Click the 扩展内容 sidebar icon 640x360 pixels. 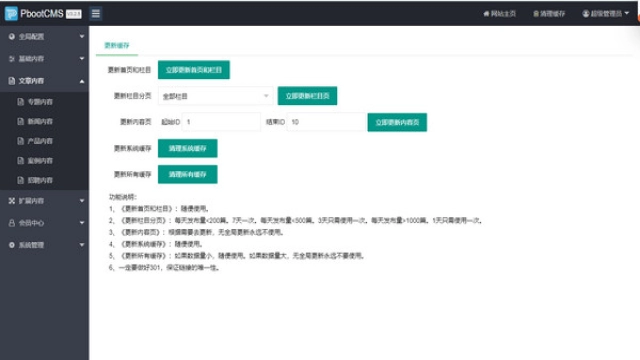[11, 201]
